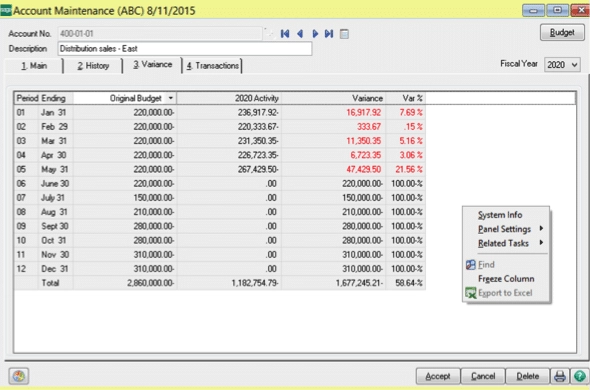
Task: Select the variance value 11,350.35
Action: [x=363, y=141]
